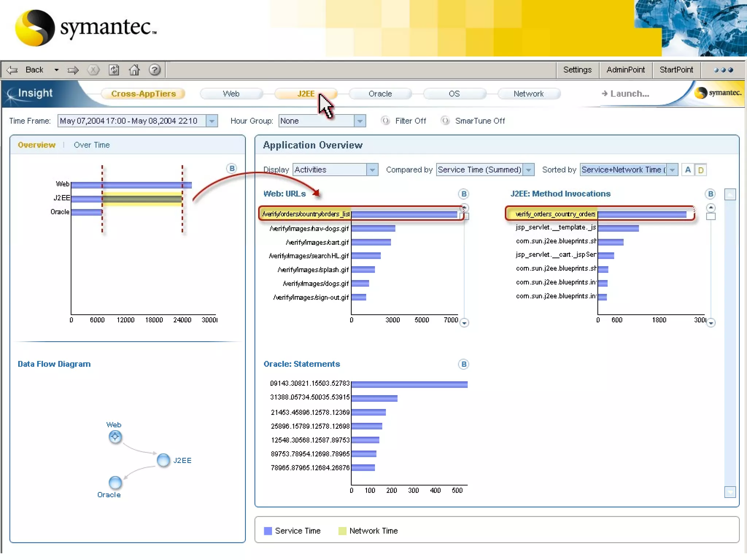Click the B icon beside Web: URLs
Image resolution: width=747 pixels, height=560 pixels.
click(x=463, y=194)
